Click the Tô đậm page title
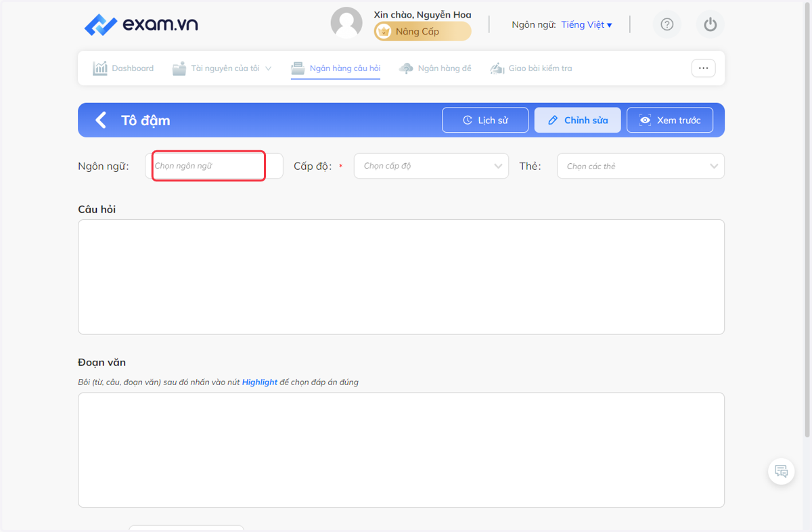Screen dimensions: 812x532 pyautogui.click(x=145, y=120)
